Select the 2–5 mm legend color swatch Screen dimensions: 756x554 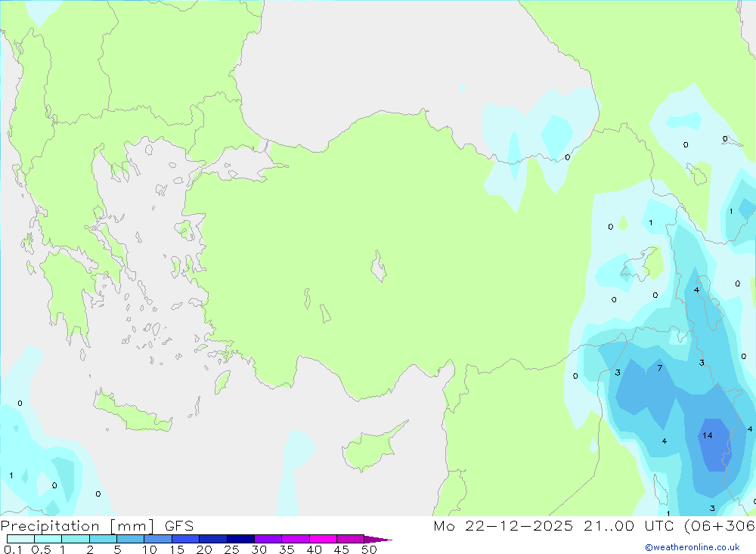tap(103, 539)
